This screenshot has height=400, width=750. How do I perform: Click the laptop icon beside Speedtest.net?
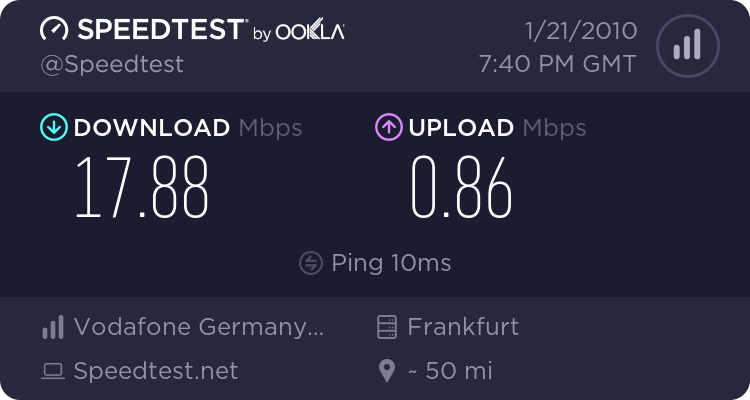(x=53, y=372)
